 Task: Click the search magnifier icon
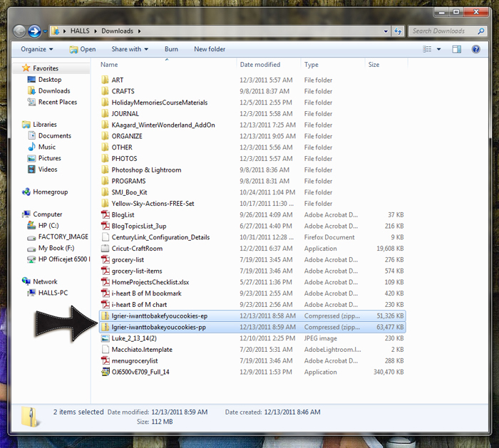click(x=481, y=31)
